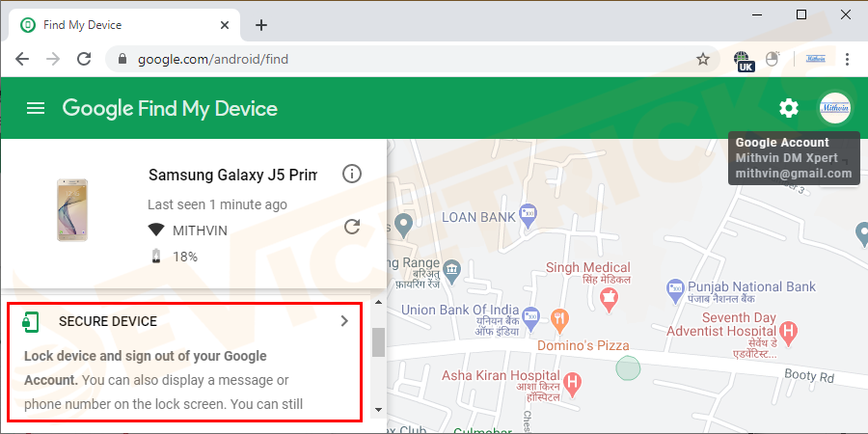The image size is (868, 434).
Task: Refresh the device location status
Action: coord(352,227)
